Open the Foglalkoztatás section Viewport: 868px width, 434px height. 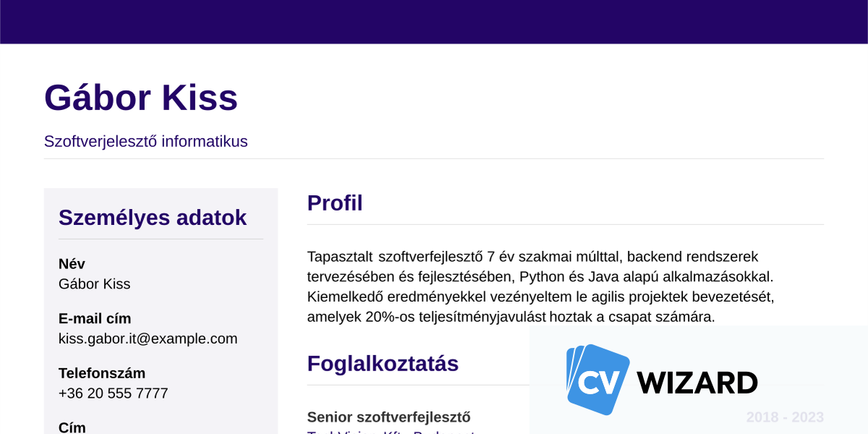(x=383, y=364)
